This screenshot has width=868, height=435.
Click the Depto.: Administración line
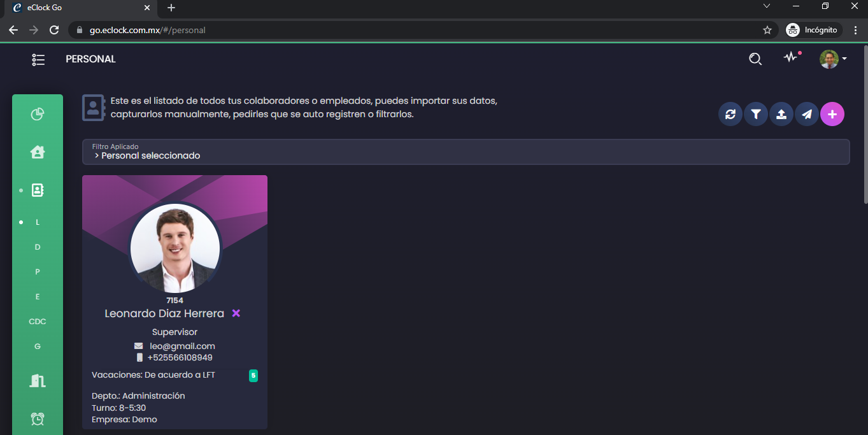click(x=138, y=396)
